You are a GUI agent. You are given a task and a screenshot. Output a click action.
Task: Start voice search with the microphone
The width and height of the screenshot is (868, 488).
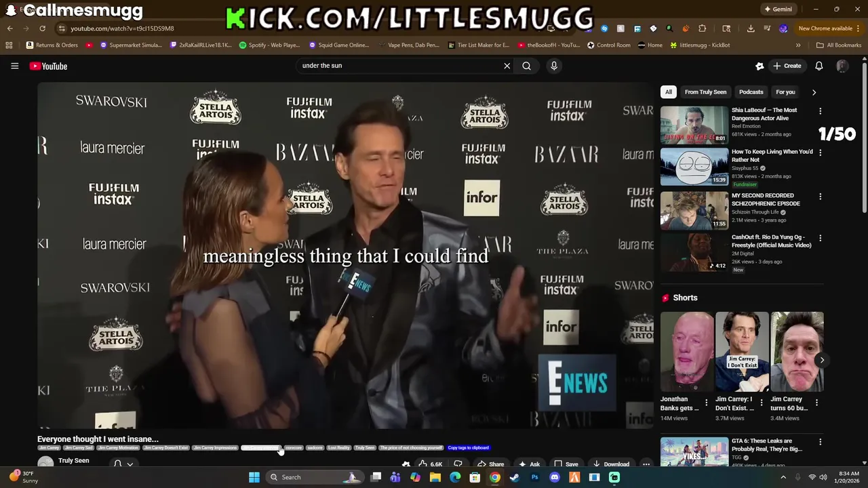(x=554, y=66)
